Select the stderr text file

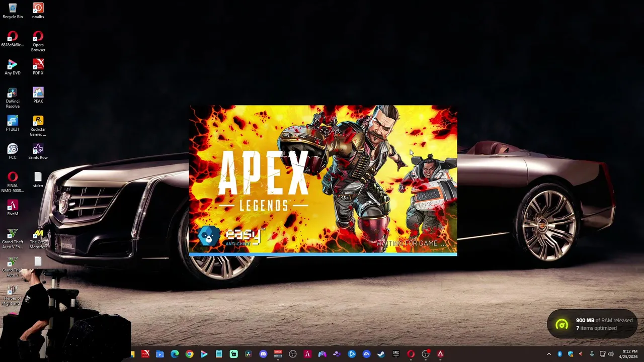click(38, 179)
